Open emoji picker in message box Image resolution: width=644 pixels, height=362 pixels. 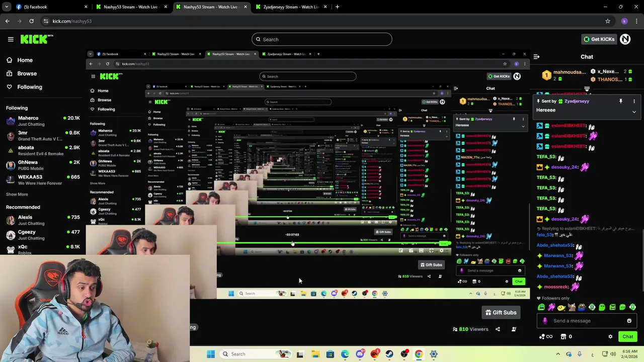629,321
